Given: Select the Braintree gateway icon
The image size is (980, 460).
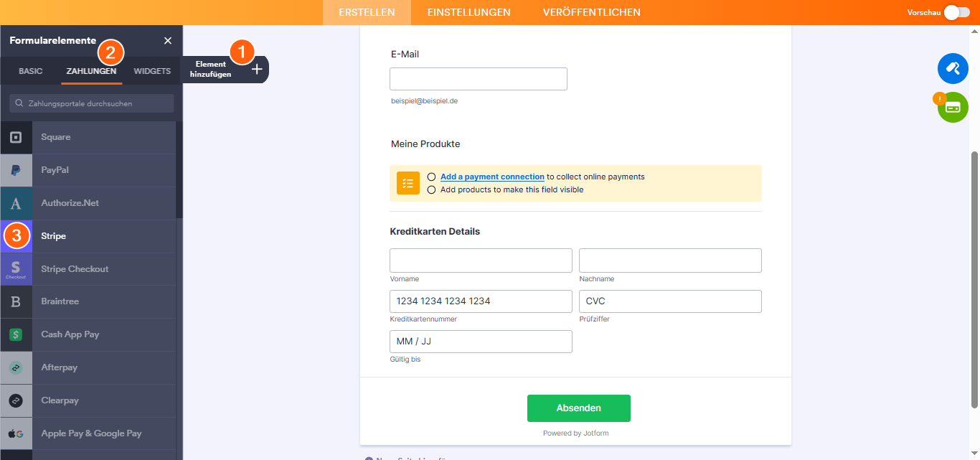Looking at the screenshot, I should click(x=16, y=302).
